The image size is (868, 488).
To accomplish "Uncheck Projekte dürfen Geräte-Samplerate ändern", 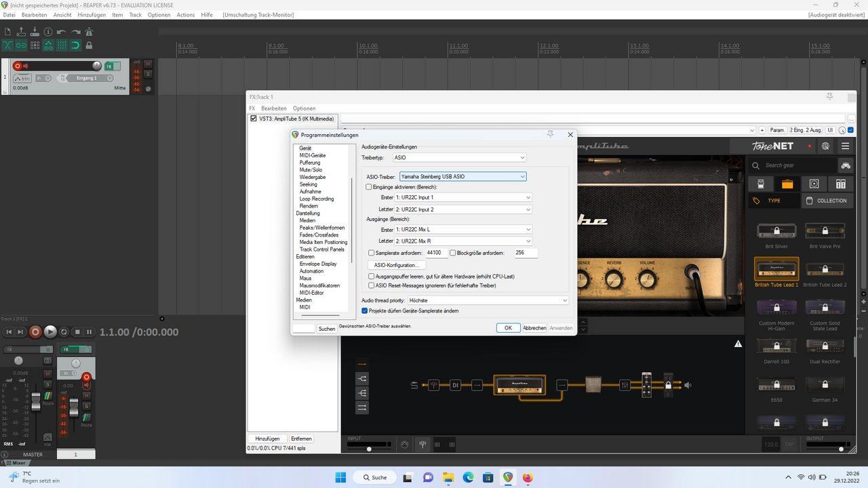I will (365, 310).
